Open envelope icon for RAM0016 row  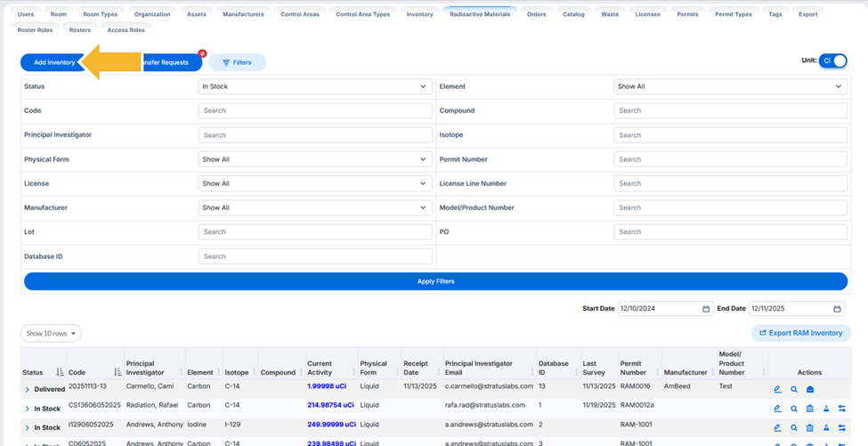(x=810, y=390)
